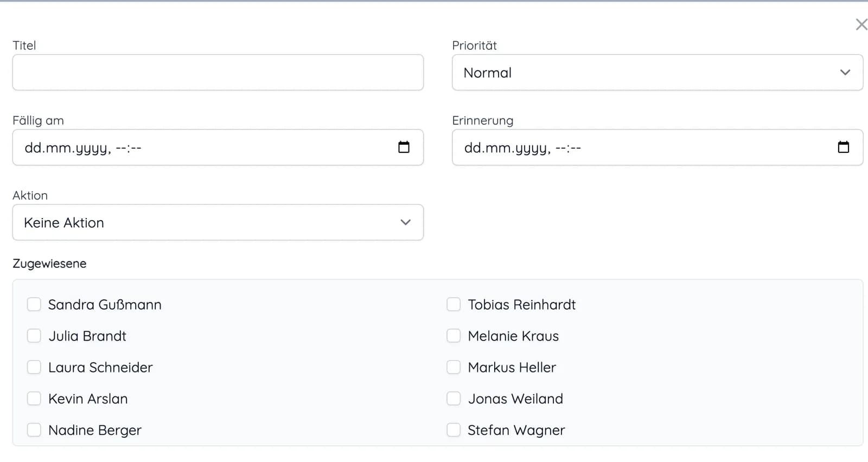Click the Titel field label
868x462 pixels.
point(24,46)
